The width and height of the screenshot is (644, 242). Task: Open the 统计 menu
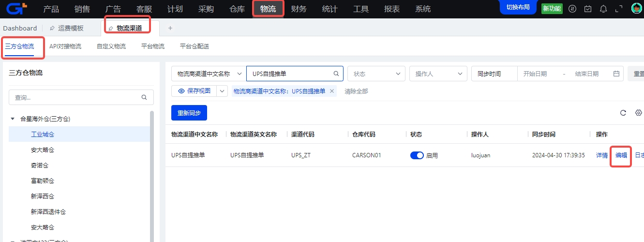click(330, 9)
